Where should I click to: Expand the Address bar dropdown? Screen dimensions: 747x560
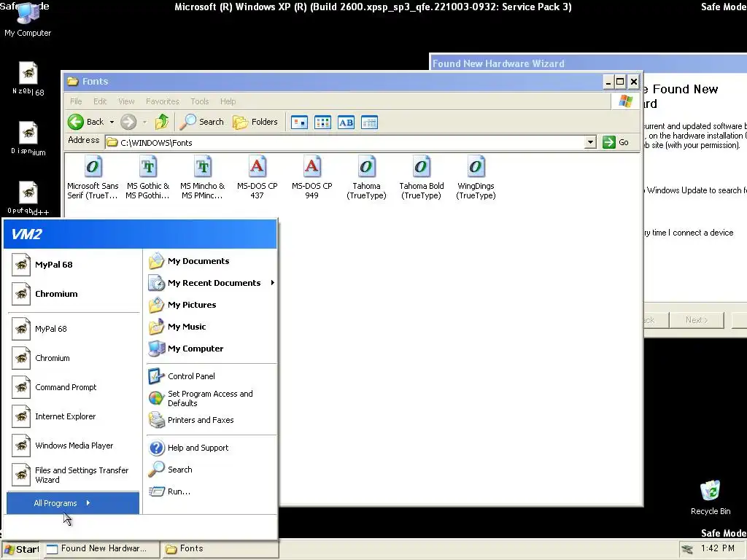590,142
